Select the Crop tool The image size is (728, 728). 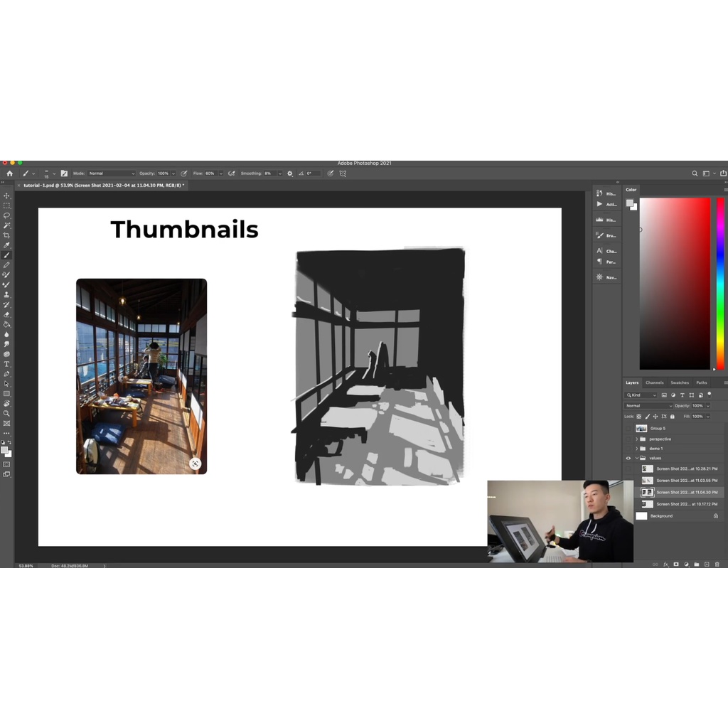(x=6, y=235)
